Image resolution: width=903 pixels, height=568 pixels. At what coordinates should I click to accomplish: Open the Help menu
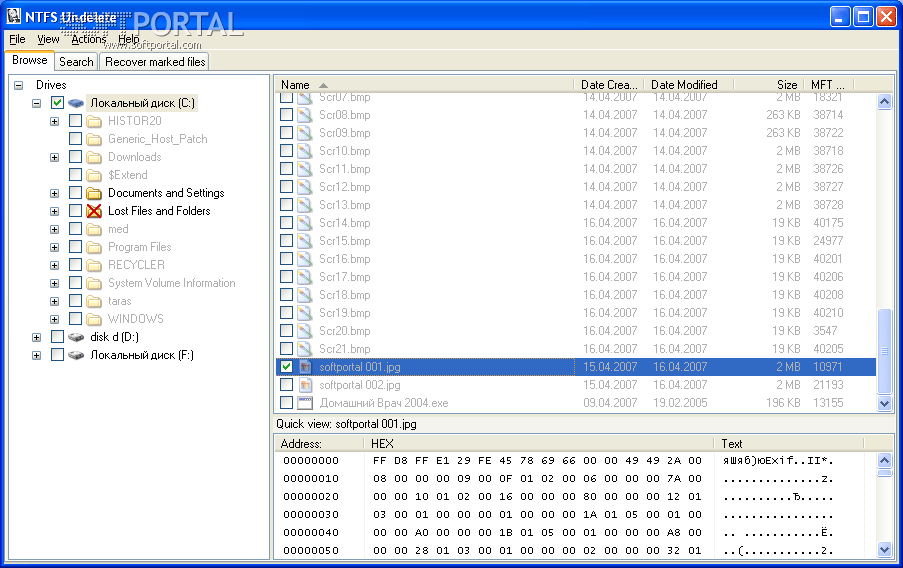tap(128, 39)
